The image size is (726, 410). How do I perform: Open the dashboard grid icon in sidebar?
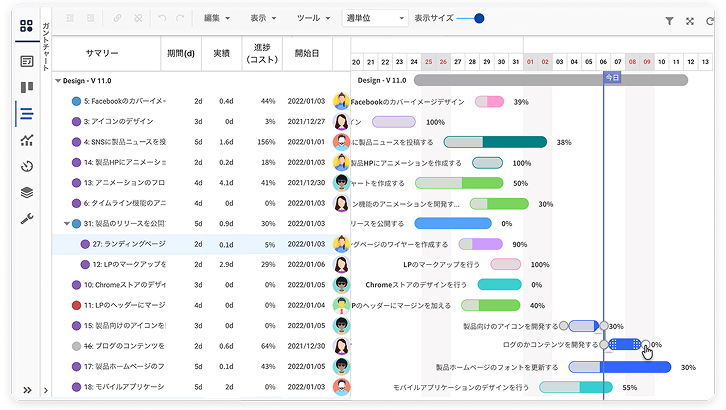(26, 27)
